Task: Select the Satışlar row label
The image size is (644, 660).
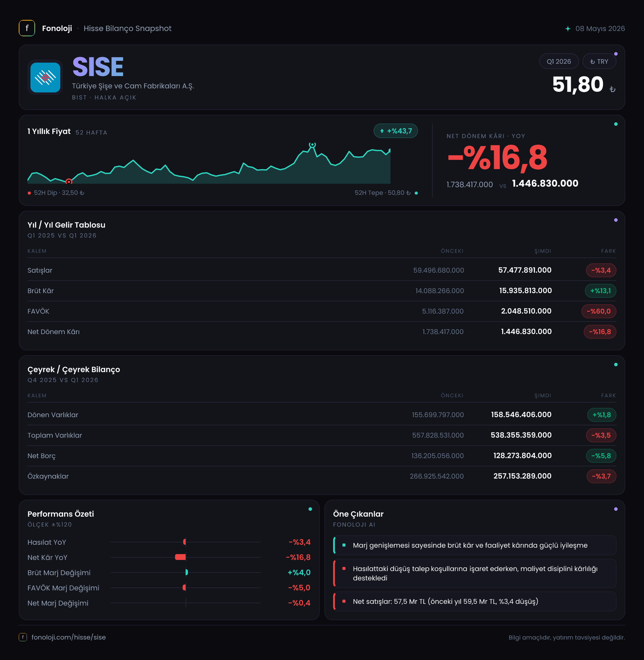Action: point(40,270)
